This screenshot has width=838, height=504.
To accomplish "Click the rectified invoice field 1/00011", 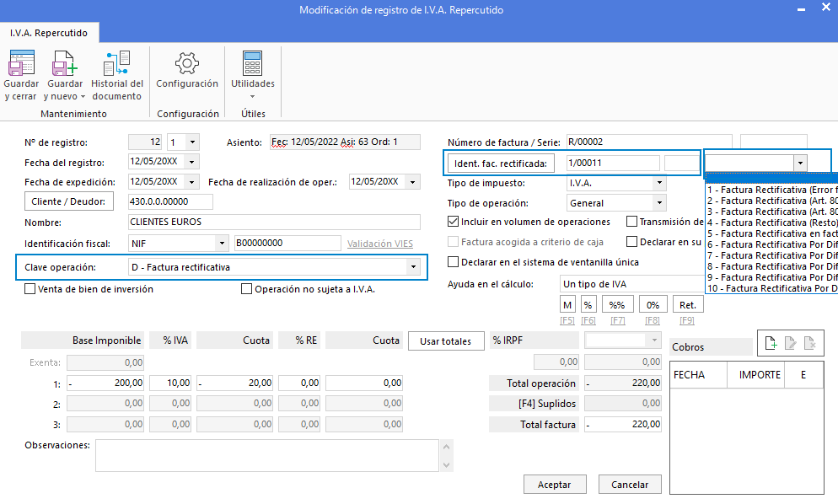I will 613,163.
